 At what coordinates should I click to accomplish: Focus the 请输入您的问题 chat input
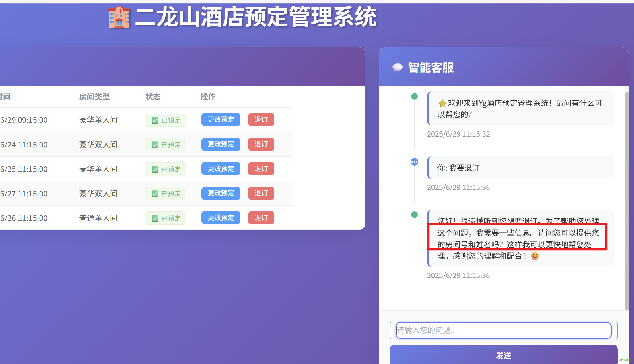click(503, 330)
